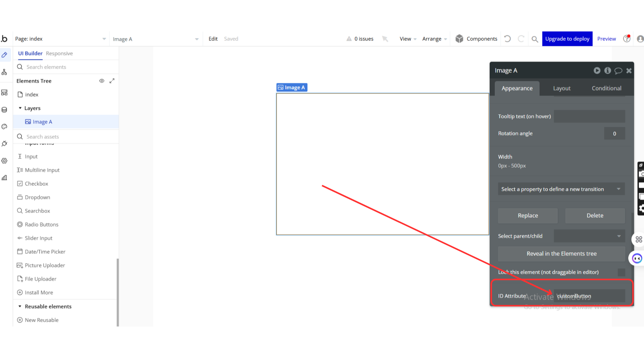Screen dimensions: 644x363
Task: Select Image A in the Elements Tree
Action: pyautogui.click(x=66, y=122)
